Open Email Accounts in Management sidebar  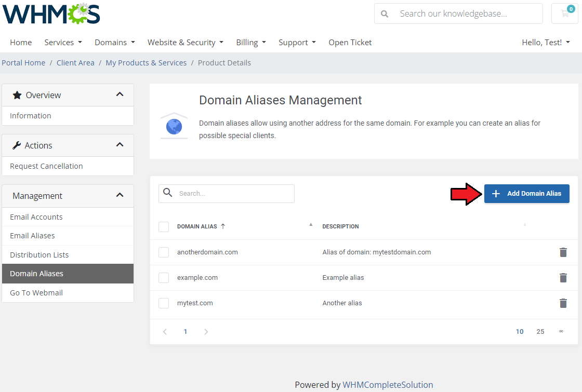click(x=68, y=217)
